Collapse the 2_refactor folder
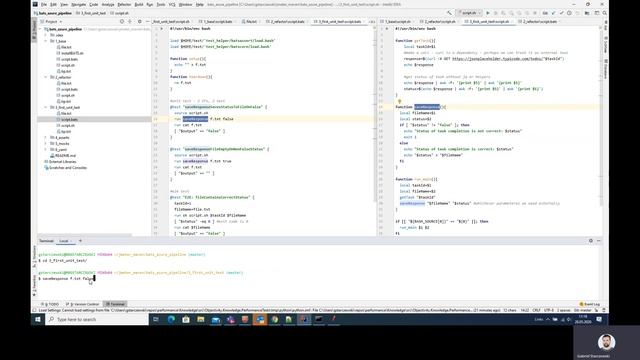 (x=46, y=77)
